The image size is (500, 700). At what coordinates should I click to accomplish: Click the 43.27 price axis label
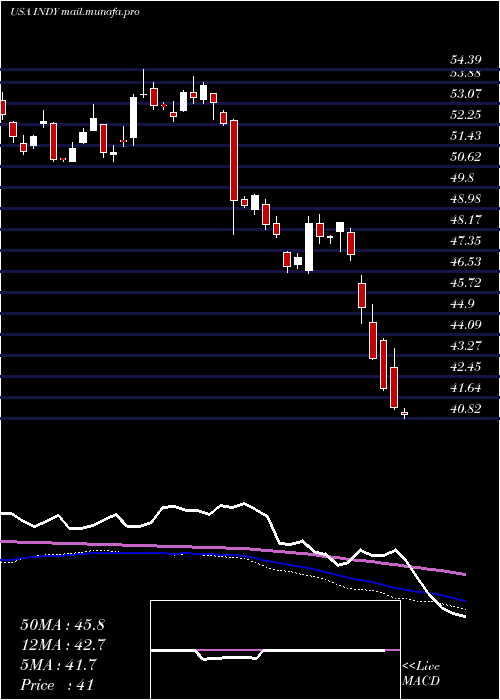click(465, 346)
